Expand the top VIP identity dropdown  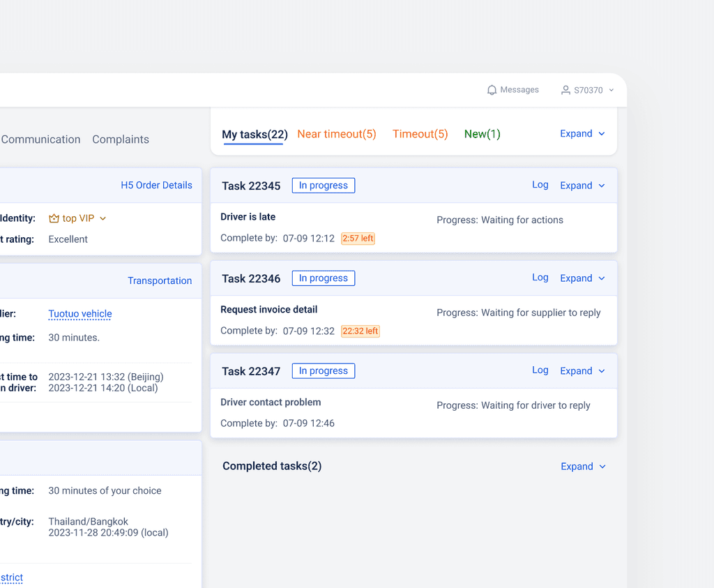pos(103,218)
